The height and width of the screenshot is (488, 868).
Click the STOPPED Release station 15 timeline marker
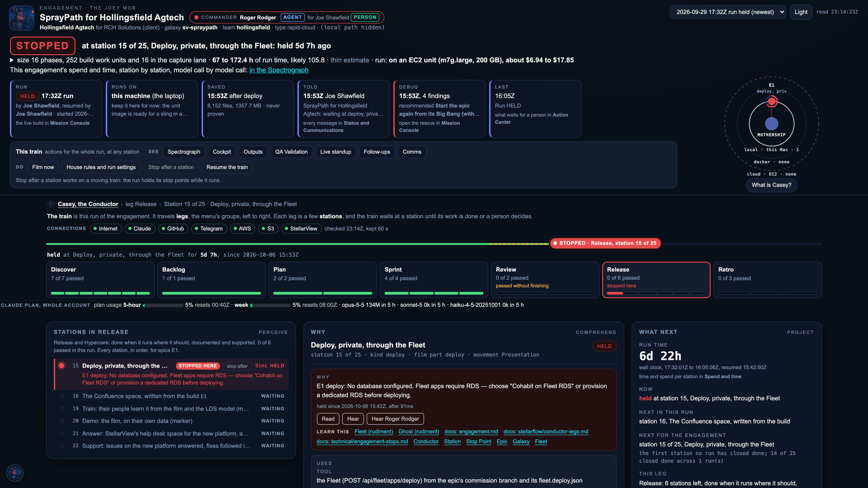coord(605,243)
